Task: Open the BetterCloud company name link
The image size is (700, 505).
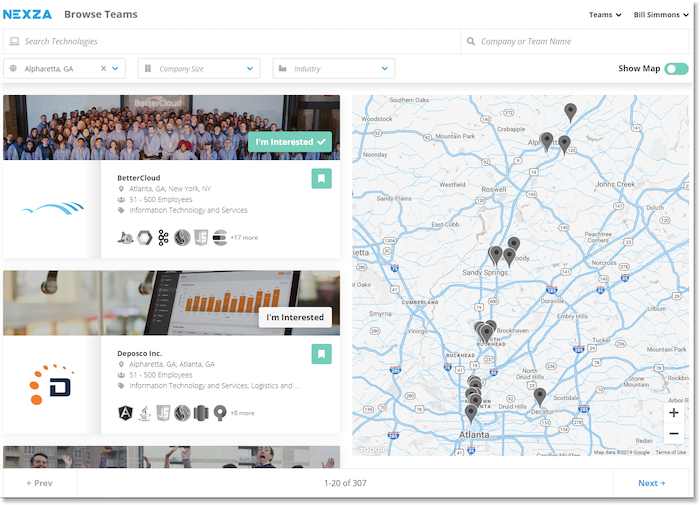Action: coord(139,178)
